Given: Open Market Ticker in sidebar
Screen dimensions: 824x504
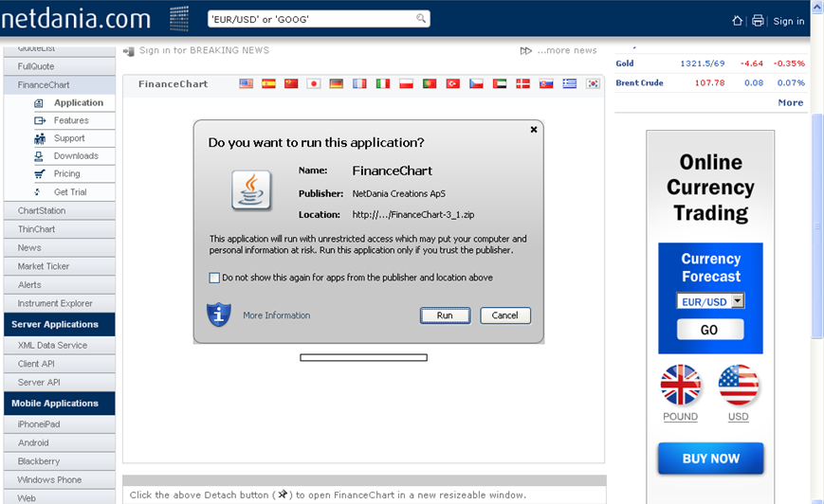Looking at the screenshot, I should pyautogui.click(x=60, y=266).
